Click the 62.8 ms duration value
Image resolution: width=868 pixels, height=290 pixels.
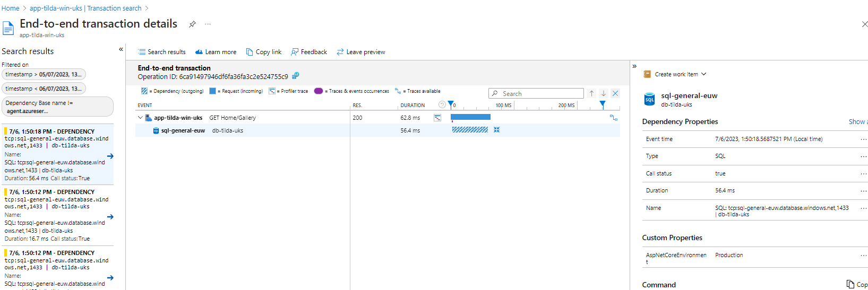point(410,118)
